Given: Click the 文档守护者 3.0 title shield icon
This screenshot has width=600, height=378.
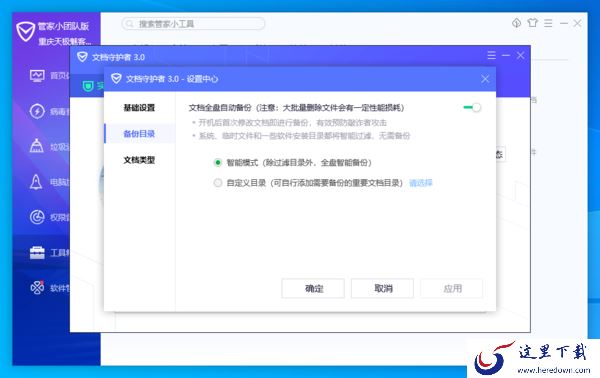Looking at the screenshot, I should pos(82,57).
